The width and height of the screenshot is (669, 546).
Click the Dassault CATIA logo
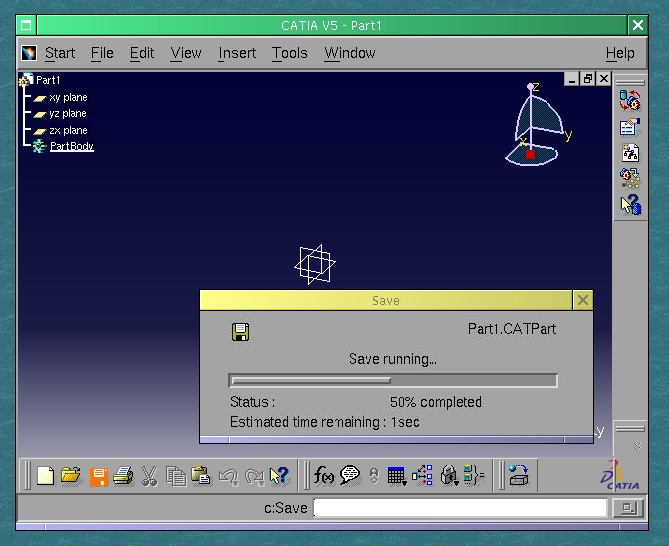(x=619, y=476)
